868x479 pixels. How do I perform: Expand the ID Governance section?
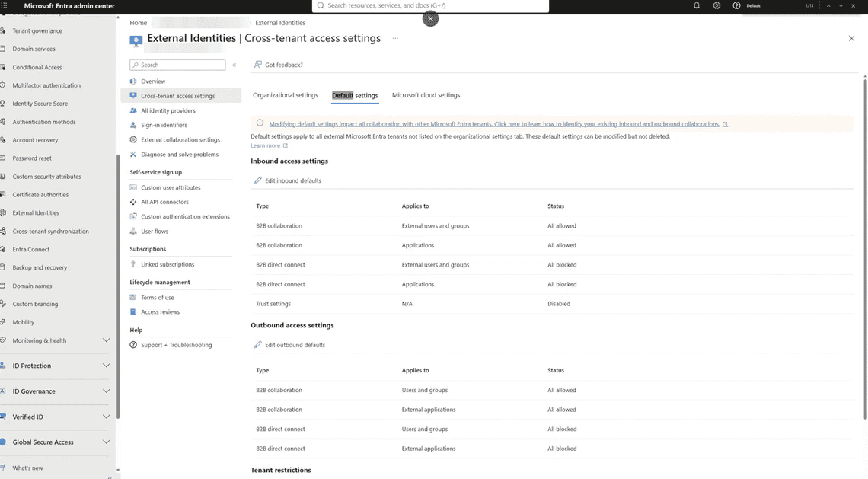(x=107, y=391)
